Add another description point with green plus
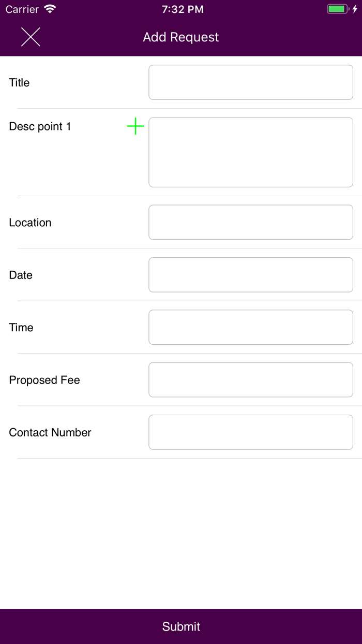Image resolution: width=362 pixels, height=644 pixels. tap(135, 126)
